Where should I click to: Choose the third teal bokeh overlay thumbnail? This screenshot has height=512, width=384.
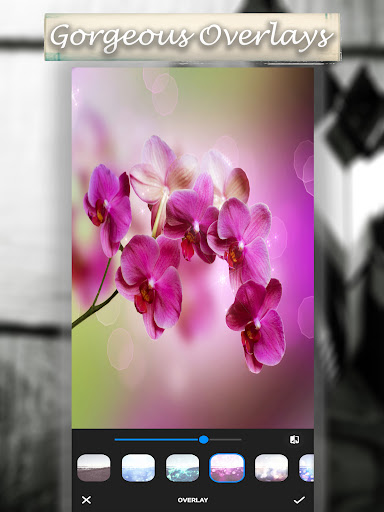tap(182, 468)
